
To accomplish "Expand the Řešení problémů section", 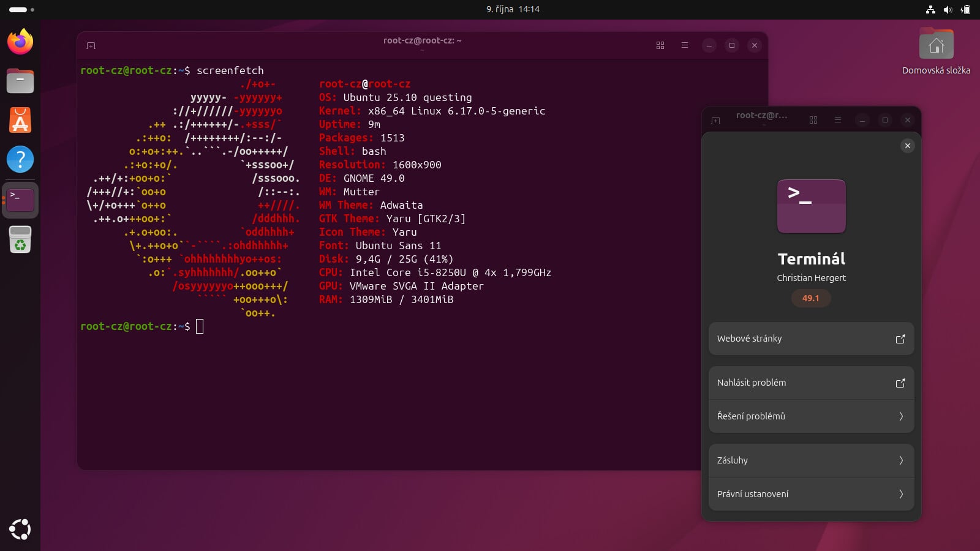I will pos(811,416).
